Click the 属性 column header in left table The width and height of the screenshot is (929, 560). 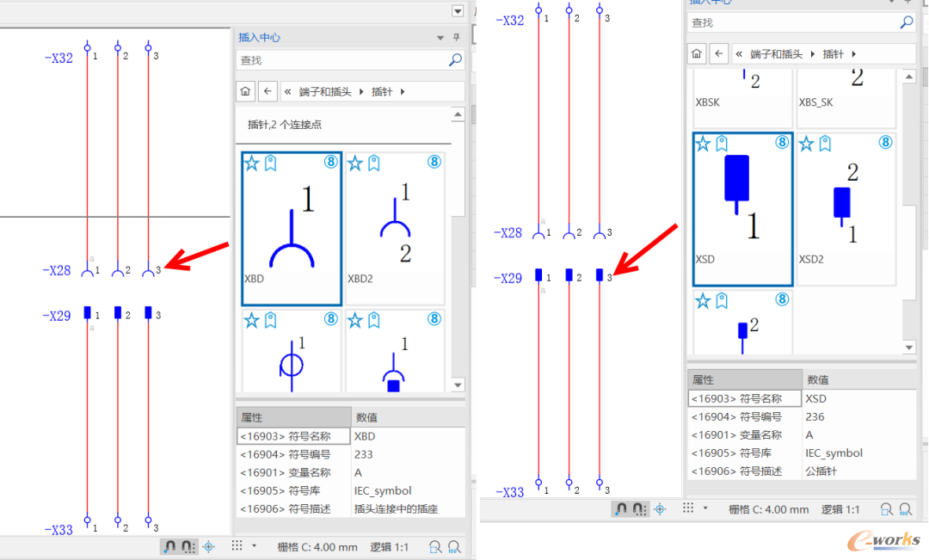pyautogui.click(x=294, y=417)
